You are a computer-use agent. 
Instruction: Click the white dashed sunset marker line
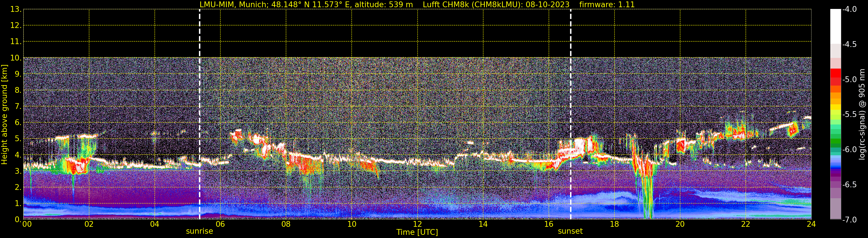click(x=571, y=114)
